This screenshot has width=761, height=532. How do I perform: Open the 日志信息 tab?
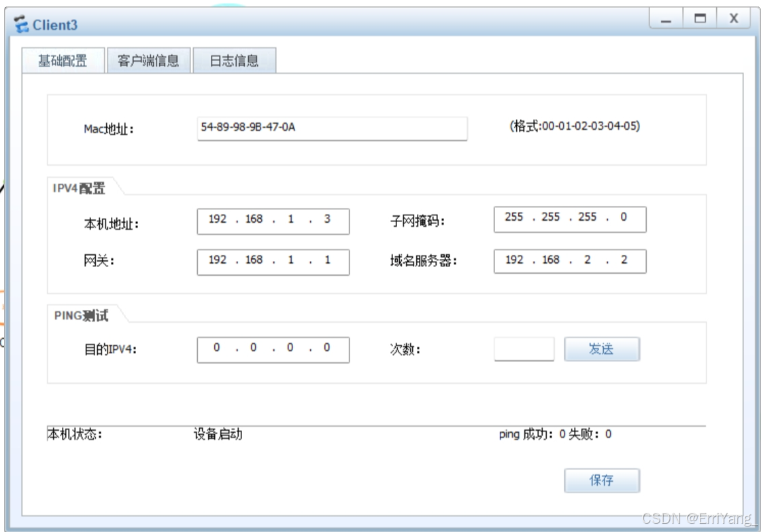235,60
